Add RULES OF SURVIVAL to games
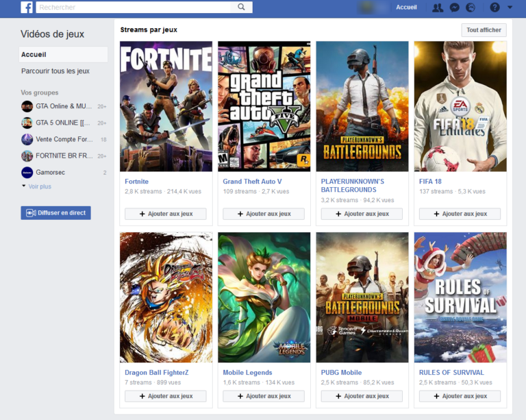Screen dimensions: 526x420 click(x=460, y=396)
